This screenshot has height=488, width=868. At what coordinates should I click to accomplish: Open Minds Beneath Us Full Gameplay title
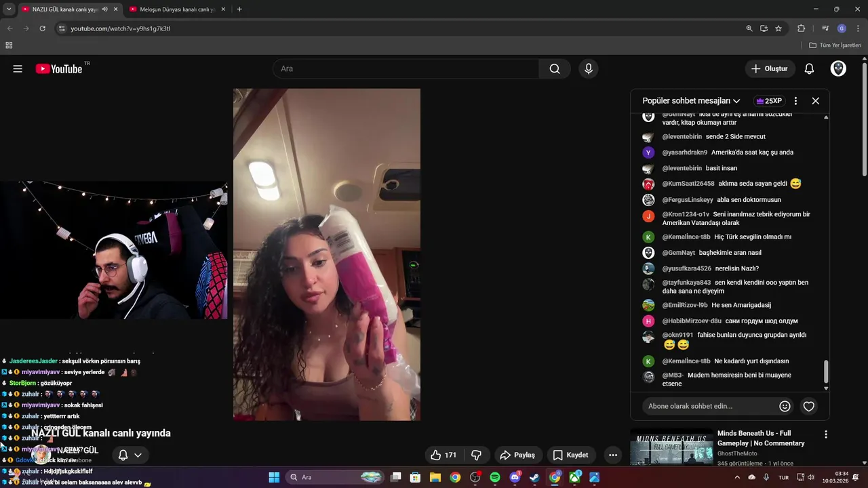[761, 438]
